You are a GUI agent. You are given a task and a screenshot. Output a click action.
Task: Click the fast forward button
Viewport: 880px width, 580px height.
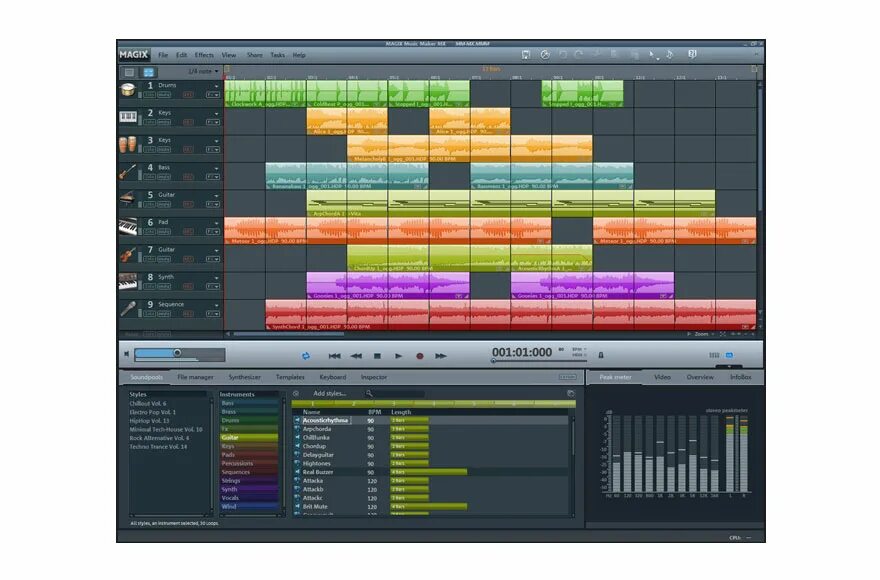(441, 356)
